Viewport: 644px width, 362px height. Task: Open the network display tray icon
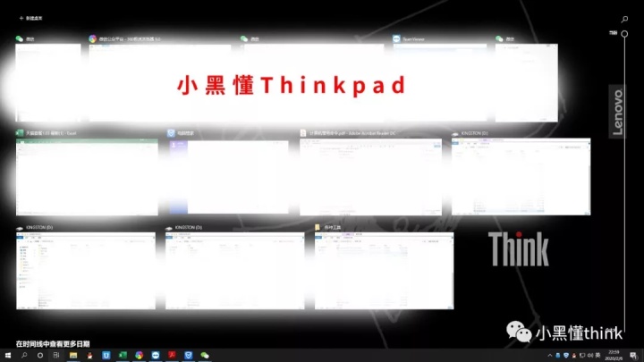(x=582, y=356)
